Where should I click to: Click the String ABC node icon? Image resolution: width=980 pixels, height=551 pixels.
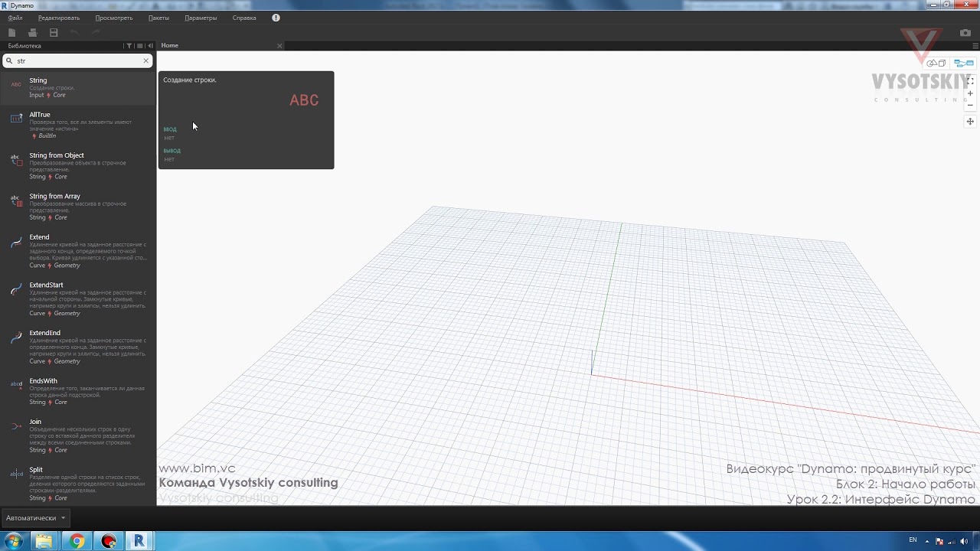[16, 84]
